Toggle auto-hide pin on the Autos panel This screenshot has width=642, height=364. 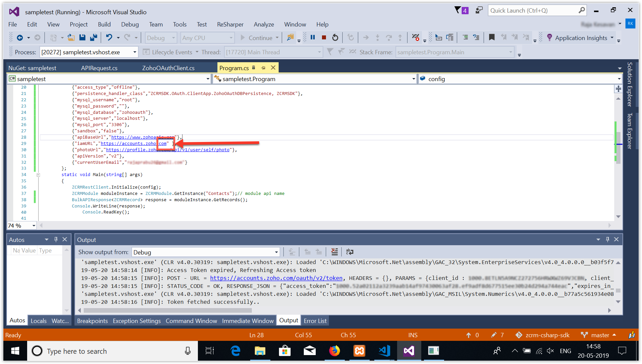coord(56,239)
